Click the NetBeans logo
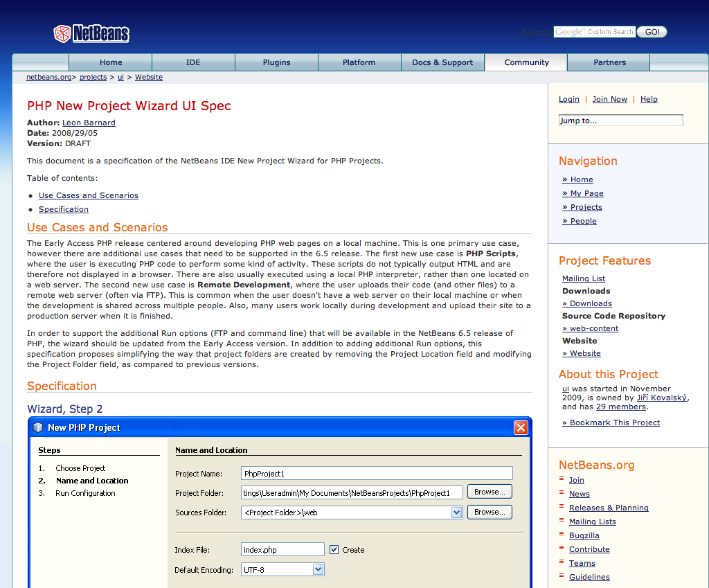 tap(91, 33)
